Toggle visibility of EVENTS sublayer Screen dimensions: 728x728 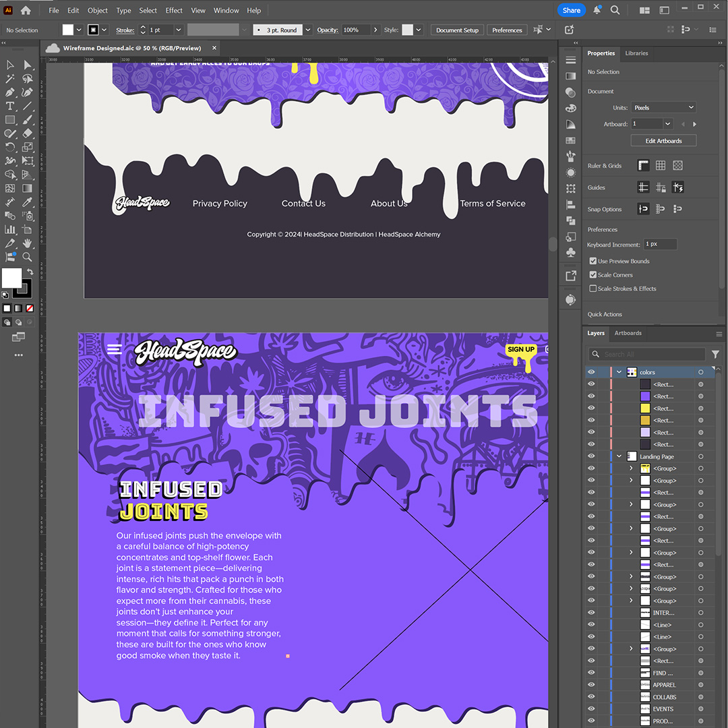(x=591, y=709)
